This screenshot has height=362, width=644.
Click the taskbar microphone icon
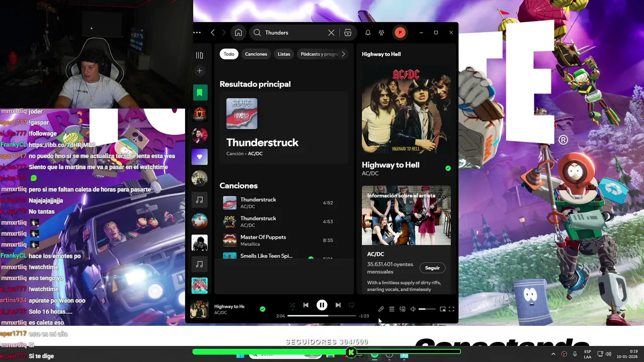click(575, 354)
